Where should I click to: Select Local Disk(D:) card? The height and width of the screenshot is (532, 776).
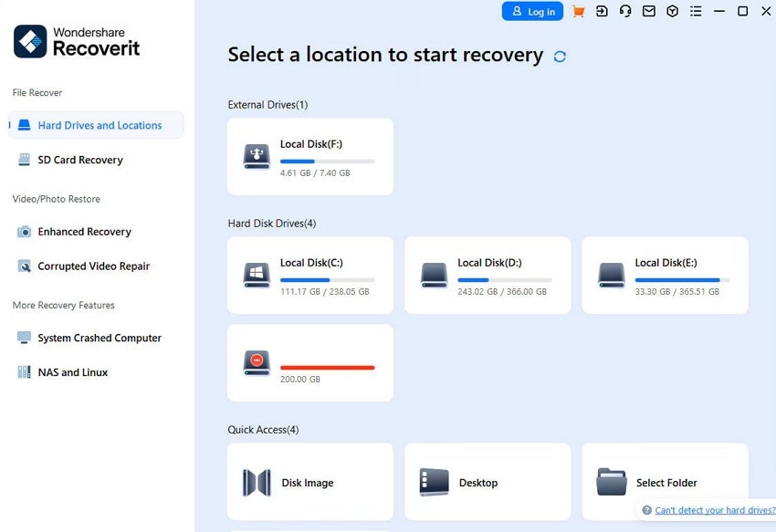coord(488,276)
